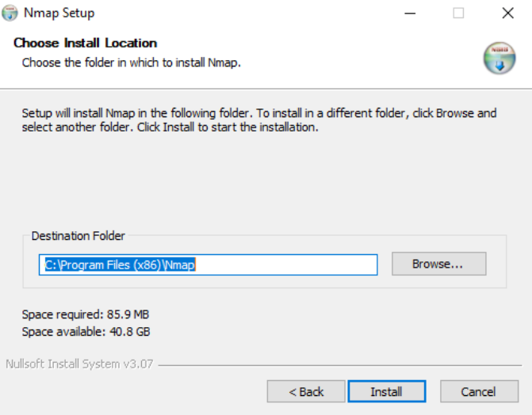This screenshot has width=532, height=415.
Task: Close the Nmap Setup window
Action: point(507,13)
